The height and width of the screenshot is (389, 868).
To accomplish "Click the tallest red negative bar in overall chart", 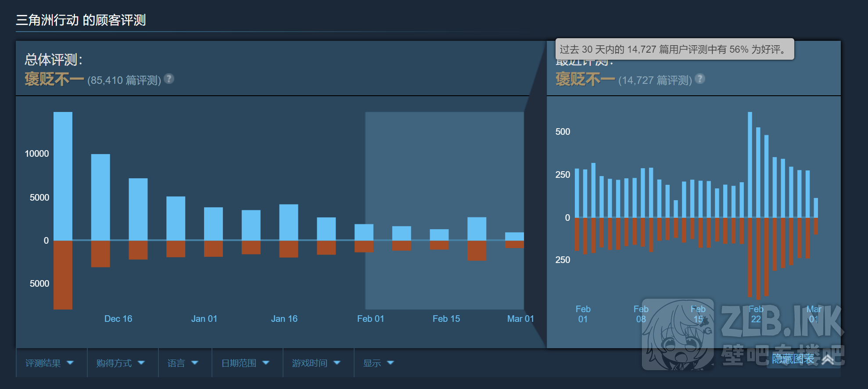I will (63, 275).
